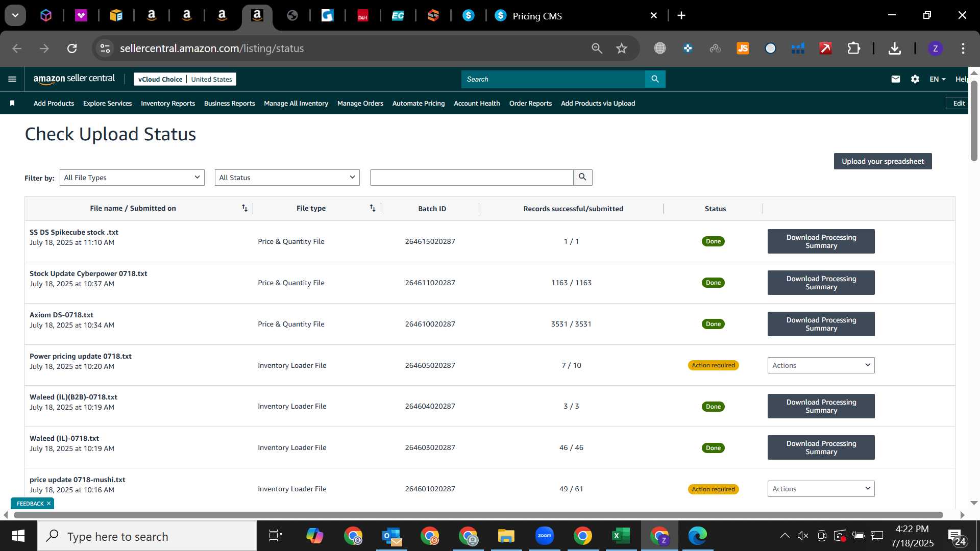This screenshot has width=980, height=551.
Task: Click the Seller Central top Search field
Action: click(553, 79)
